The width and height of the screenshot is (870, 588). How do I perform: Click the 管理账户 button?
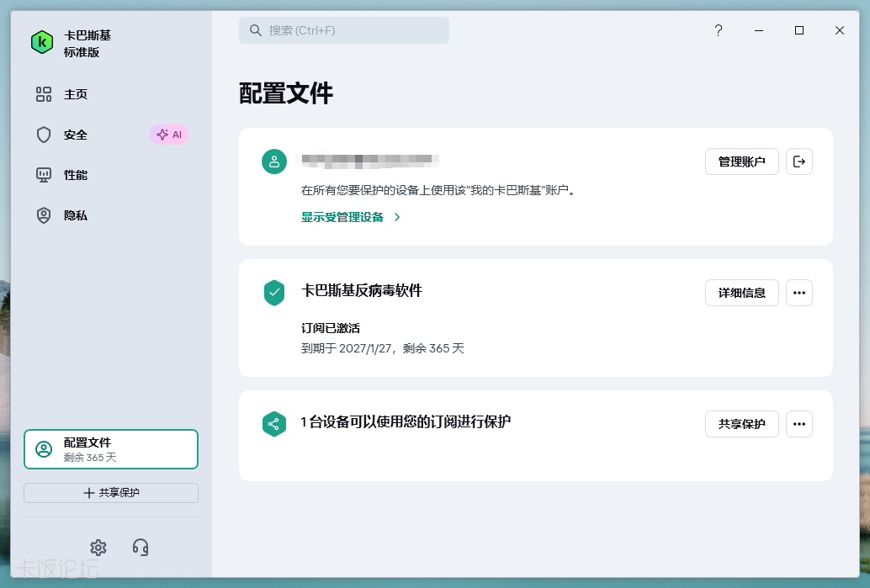point(741,162)
